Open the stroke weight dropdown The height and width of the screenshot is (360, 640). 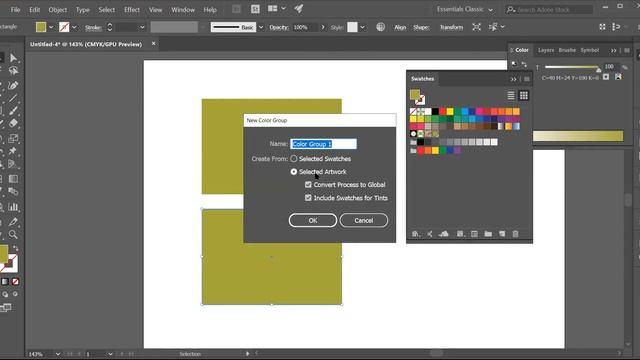pyautogui.click(x=142, y=27)
